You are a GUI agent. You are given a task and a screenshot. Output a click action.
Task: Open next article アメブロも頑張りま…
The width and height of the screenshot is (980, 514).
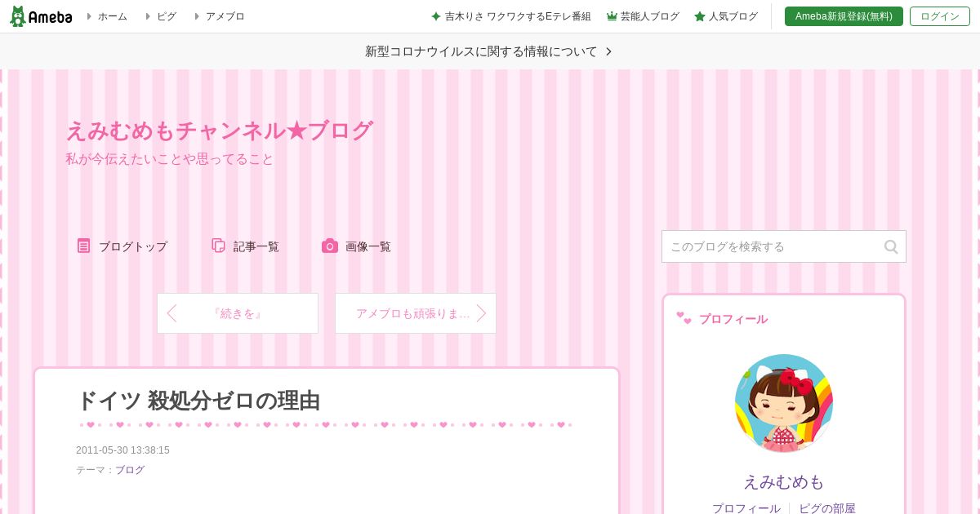[x=416, y=313]
